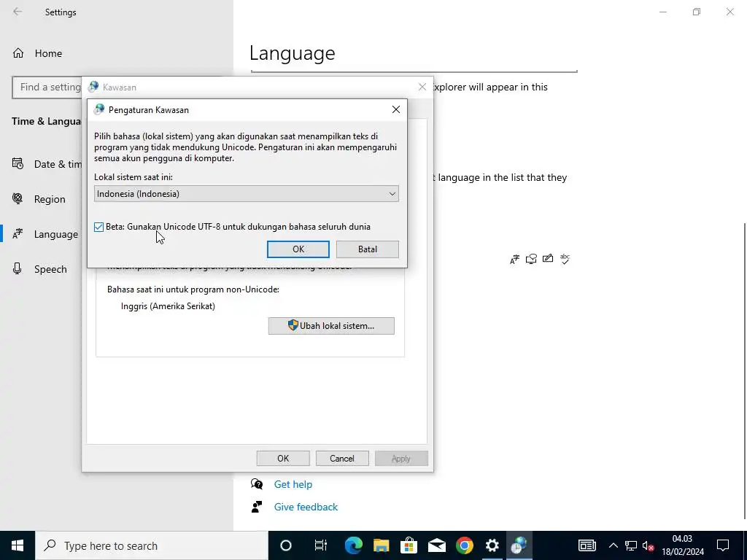Click the Batal button
The height and width of the screenshot is (560, 747).
(368, 249)
